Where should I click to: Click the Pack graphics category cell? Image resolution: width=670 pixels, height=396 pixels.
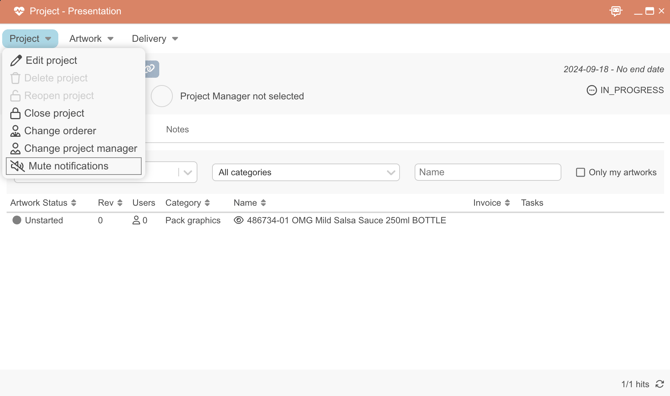tap(193, 220)
